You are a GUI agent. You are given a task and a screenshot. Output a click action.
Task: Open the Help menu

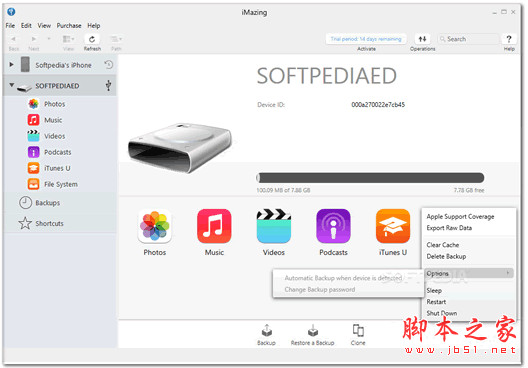(94, 26)
